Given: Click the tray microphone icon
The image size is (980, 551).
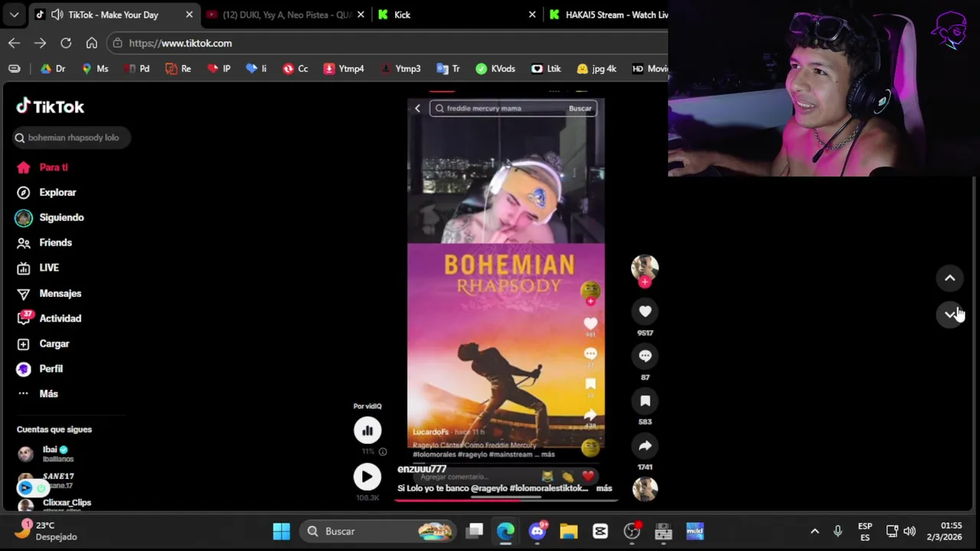Looking at the screenshot, I should tap(838, 531).
